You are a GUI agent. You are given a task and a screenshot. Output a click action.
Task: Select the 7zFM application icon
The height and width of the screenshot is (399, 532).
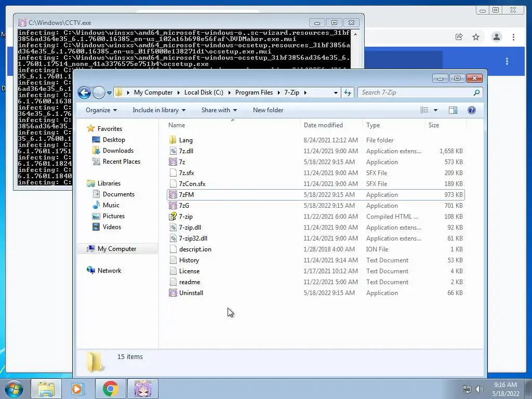pyautogui.click(x=172, y=195)
